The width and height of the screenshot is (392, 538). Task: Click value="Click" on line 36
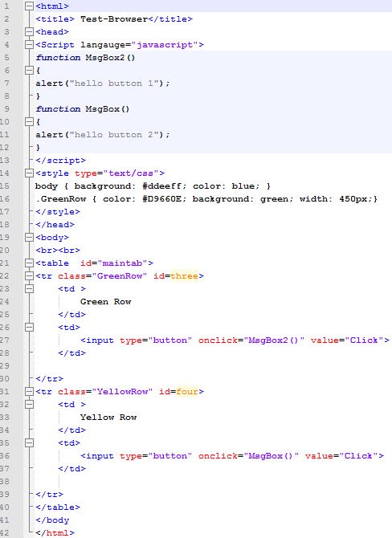point(341,456)
